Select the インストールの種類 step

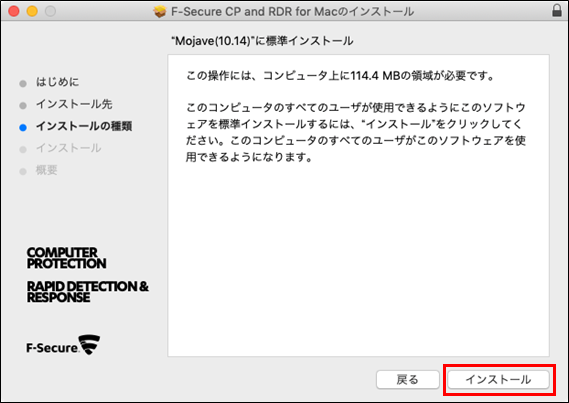point(84,126)
